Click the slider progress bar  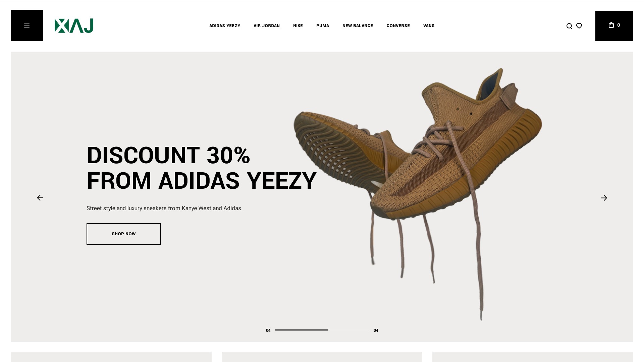pos(322,330)
